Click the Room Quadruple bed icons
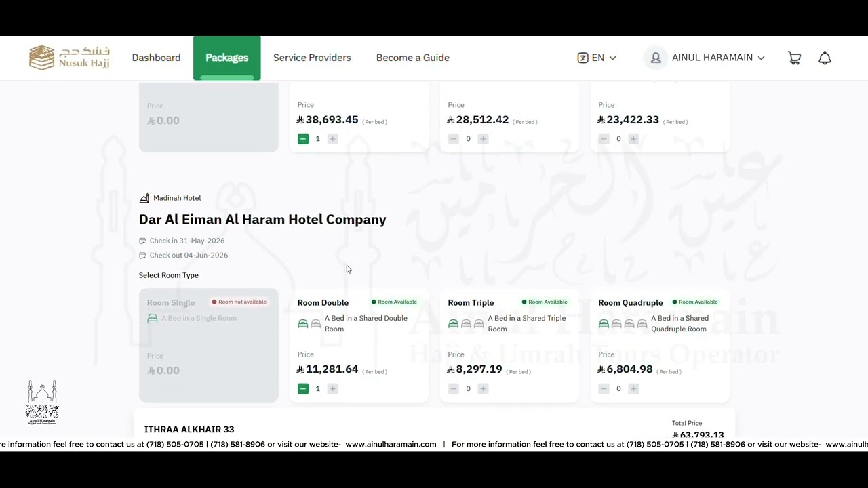This screenshot has height=488, width=868. (623, 324)
